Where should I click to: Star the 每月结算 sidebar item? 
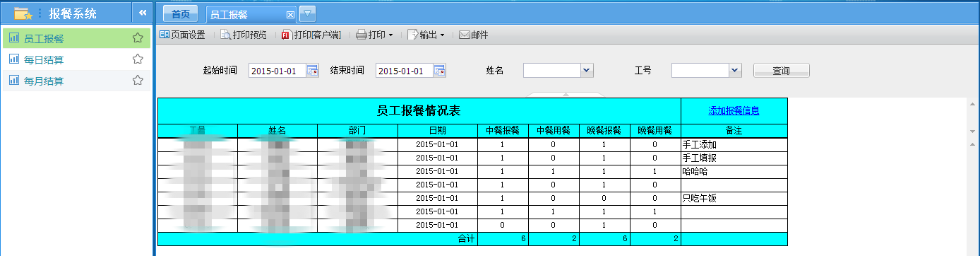[x=138, y=81]
